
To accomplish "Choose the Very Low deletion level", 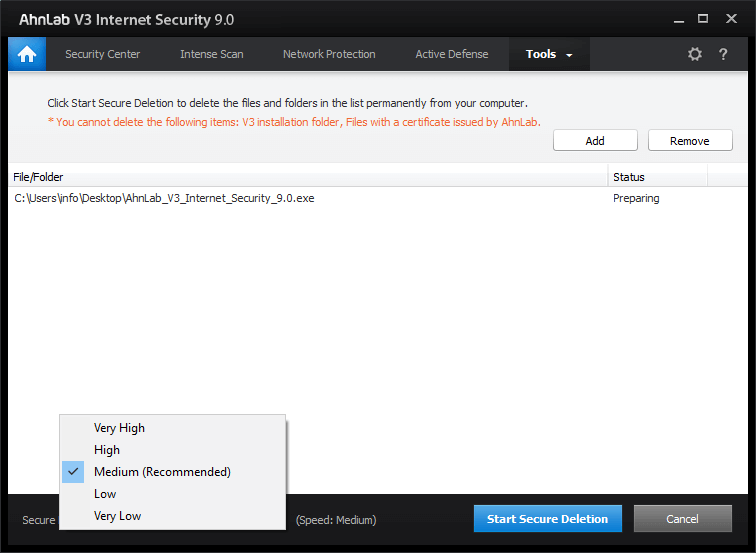I will [x=118, y=516].
